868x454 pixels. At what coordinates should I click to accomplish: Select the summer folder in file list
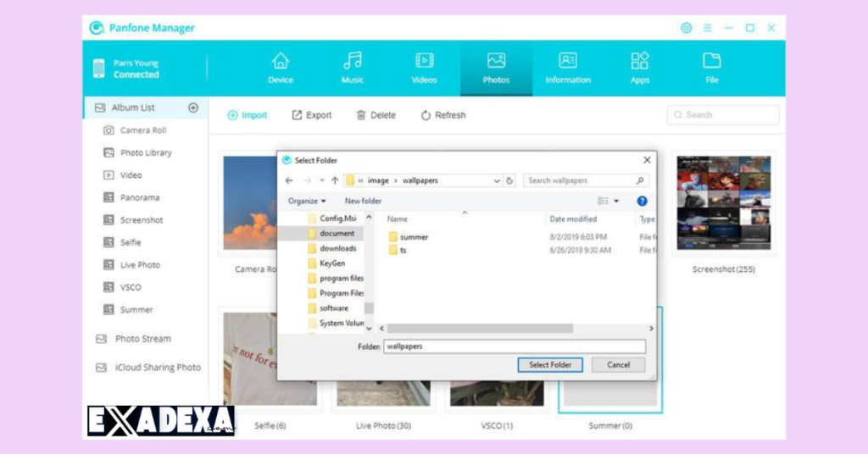coord(414,237)
